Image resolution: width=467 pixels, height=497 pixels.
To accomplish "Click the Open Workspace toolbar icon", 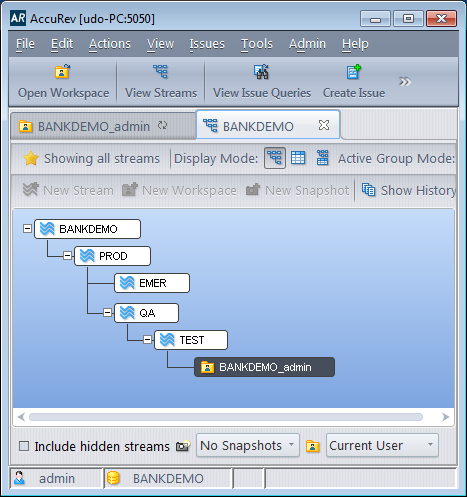I will (62, 71).
